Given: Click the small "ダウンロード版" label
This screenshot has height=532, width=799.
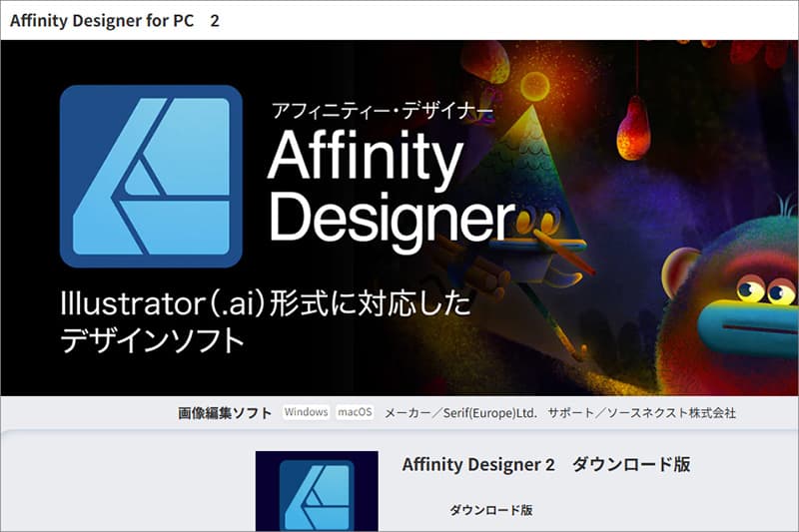Looking at the screenshot, I should tap(490, 510).
